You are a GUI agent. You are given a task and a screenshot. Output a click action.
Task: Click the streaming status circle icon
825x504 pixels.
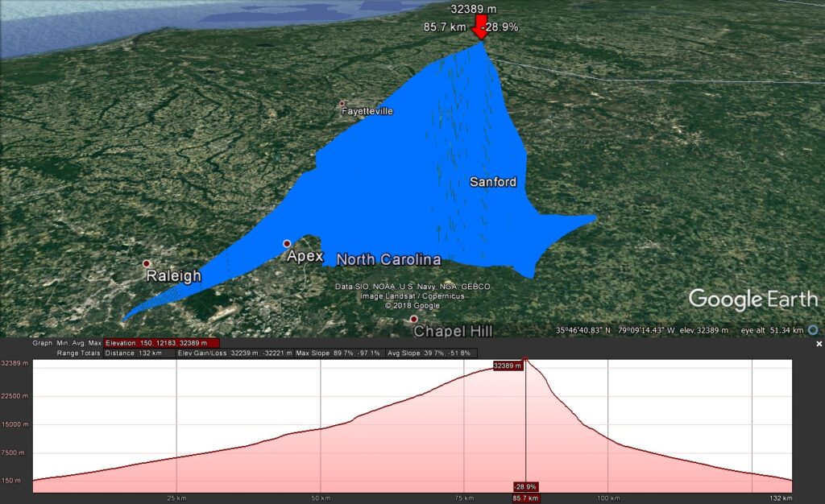tap(813, 330)
